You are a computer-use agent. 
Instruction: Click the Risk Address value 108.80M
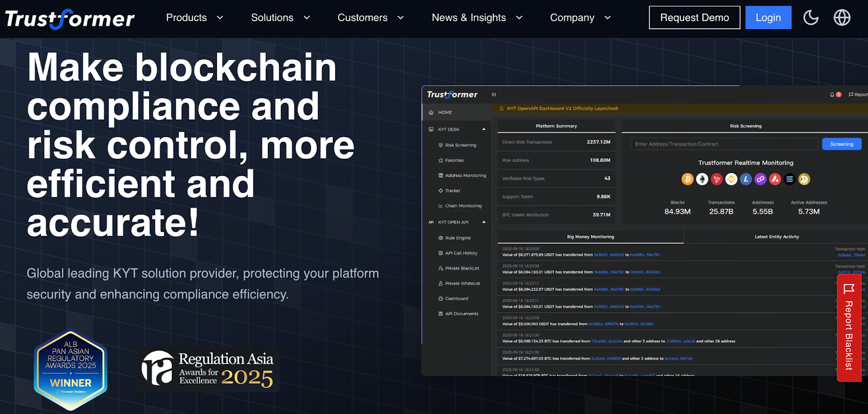pyautogui.click(x=600, y=160)
